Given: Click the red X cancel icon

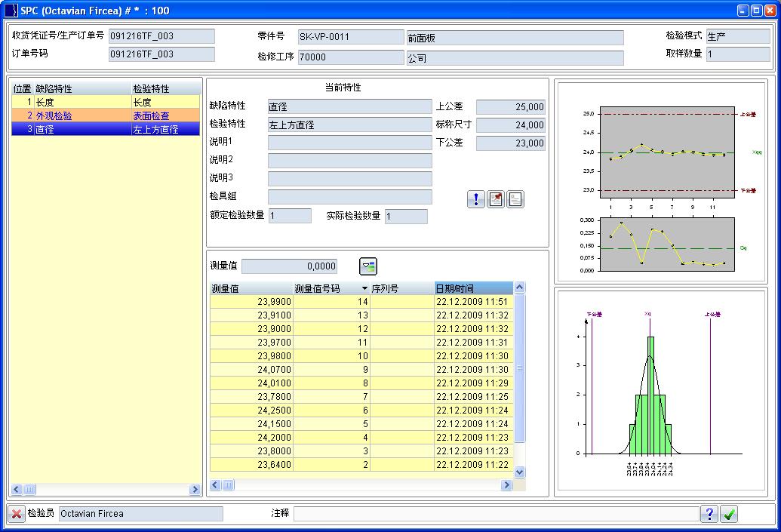Looking at the screenshot, I should 17,514.
